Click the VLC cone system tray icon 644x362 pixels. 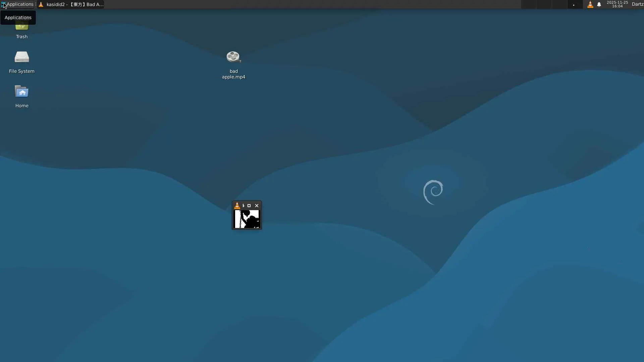590,4
